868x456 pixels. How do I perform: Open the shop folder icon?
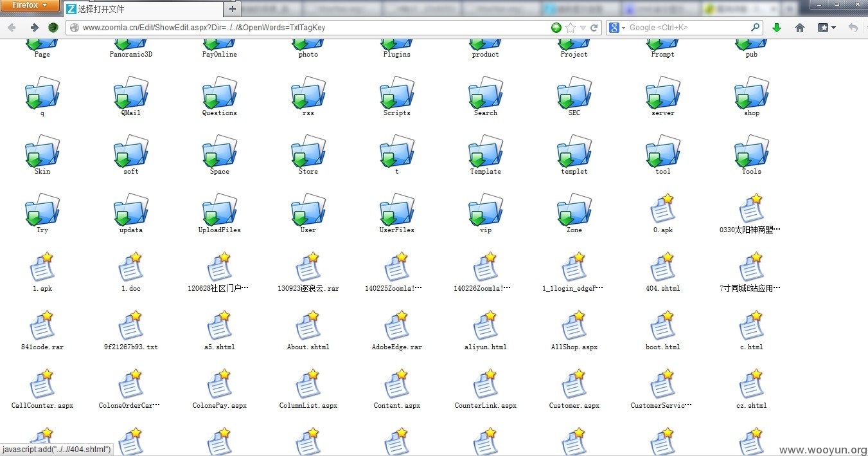click(x=752, y=93)
